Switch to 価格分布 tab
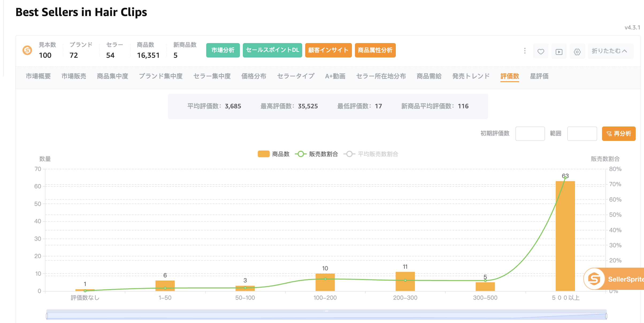Image resolution: width=644 pixels, height=323 pixels. 254,76
